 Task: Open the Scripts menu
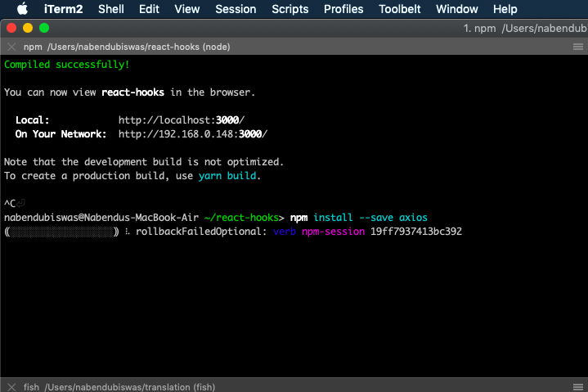290,9
